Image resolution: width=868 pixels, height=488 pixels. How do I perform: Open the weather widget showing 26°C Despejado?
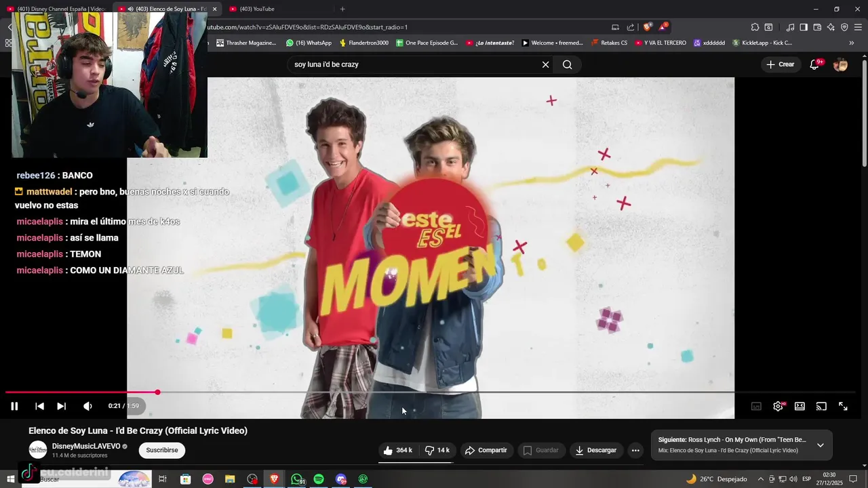[716, 479]
